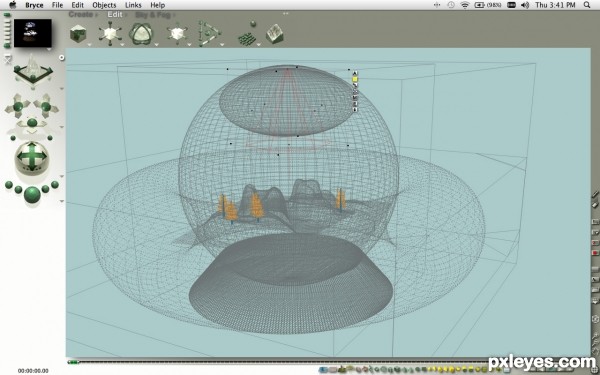
Task: Open the Trackball options triangle
Action: 62,176
